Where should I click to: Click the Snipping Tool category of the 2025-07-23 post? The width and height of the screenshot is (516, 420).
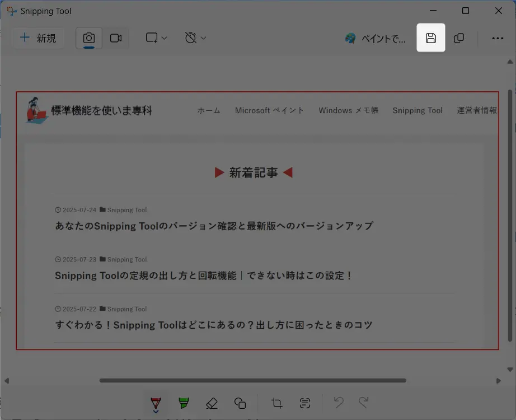point(126,260)
